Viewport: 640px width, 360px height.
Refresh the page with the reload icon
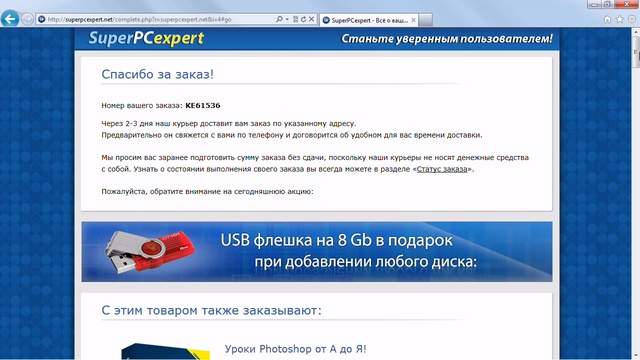coord(303,19)
